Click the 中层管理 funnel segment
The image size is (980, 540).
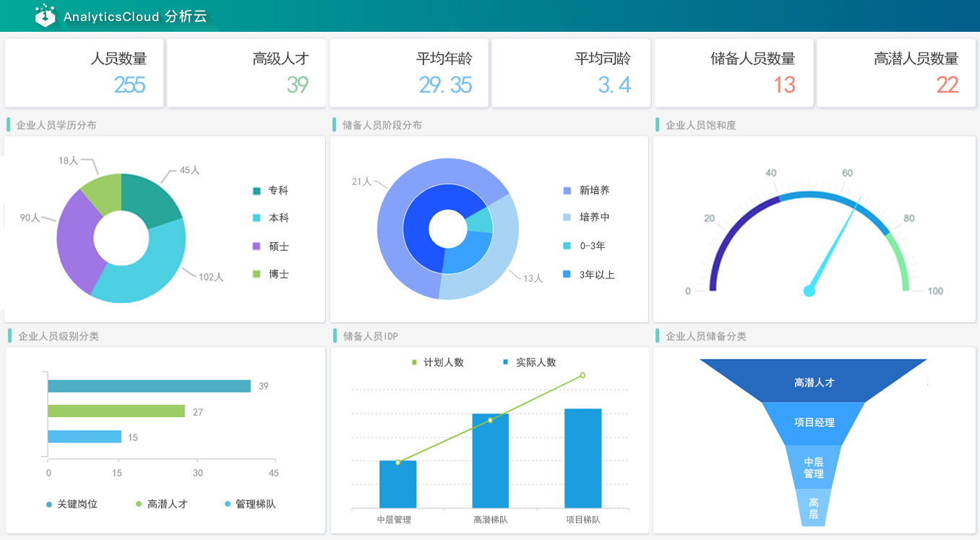point(814,467)
